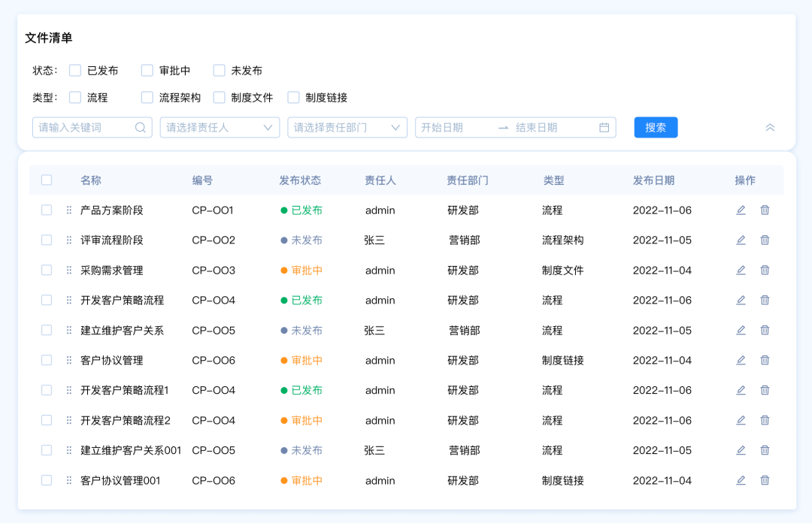Focus the 请输入关键词 keyword input
The image size is (812, 523).
point(84,128)
